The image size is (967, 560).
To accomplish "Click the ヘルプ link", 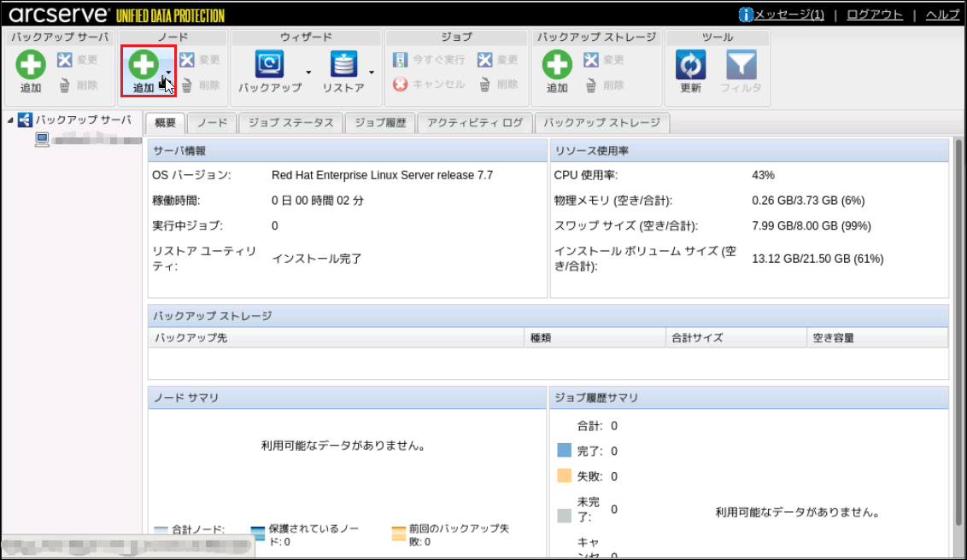I will coord(942,15).
